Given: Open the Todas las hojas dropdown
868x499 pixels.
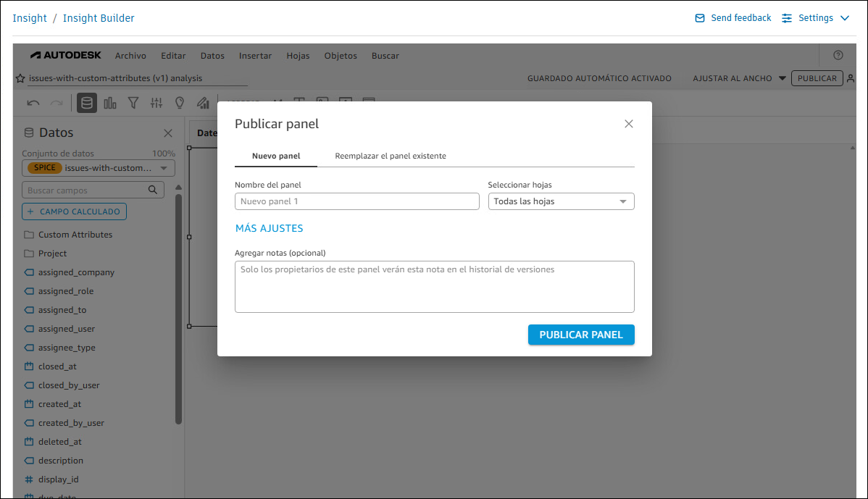Looking at the screenshot, I should coord(561,201).
